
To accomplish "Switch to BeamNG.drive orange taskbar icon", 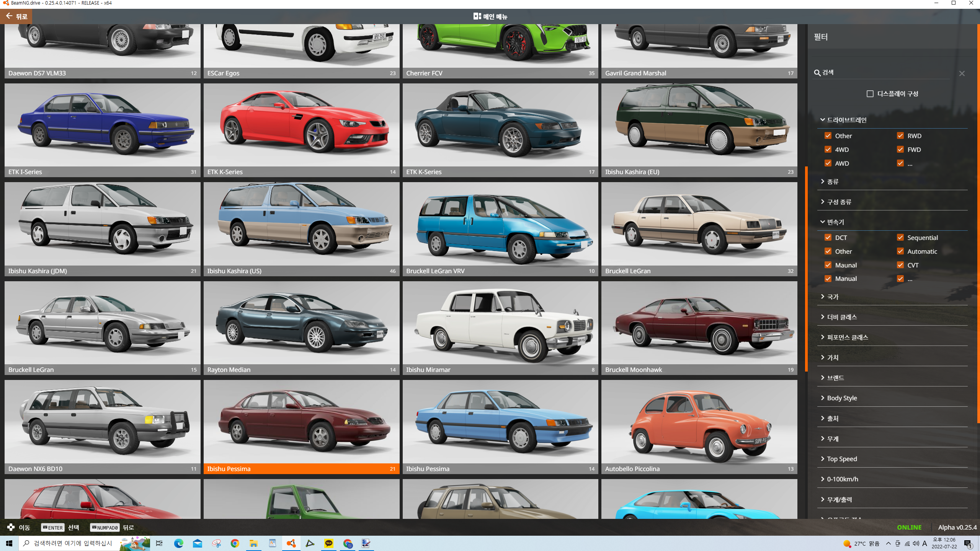I will pos(291,543).
